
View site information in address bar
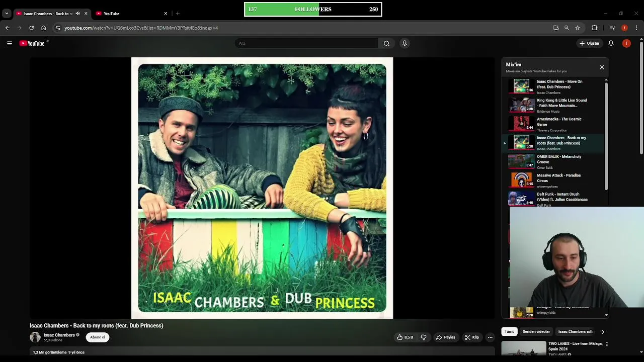click(58, 28)
